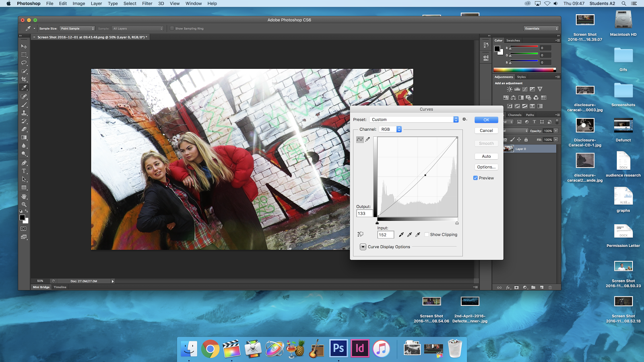This screenshot has height=362, width=644.
Task: Open the Image menu
Action: coord(79,4)
